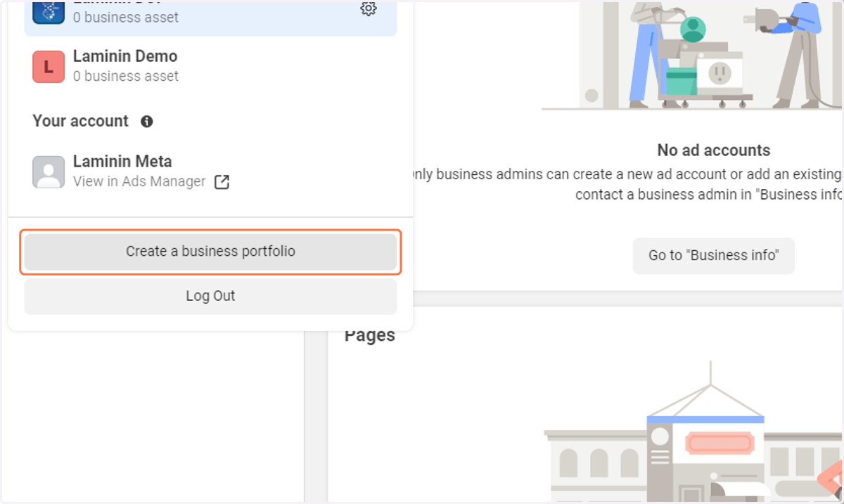Click the external link icon by Ads Manager
Screen dimensions: 844x504
pos(222,182)
